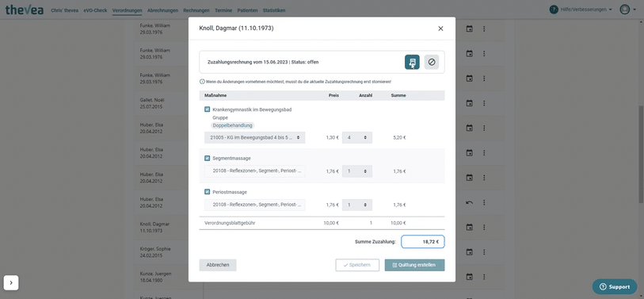The image size is (644, 299).
Task: Open calendar icon for Gallet, Noël row
Action: click(470, 103)
